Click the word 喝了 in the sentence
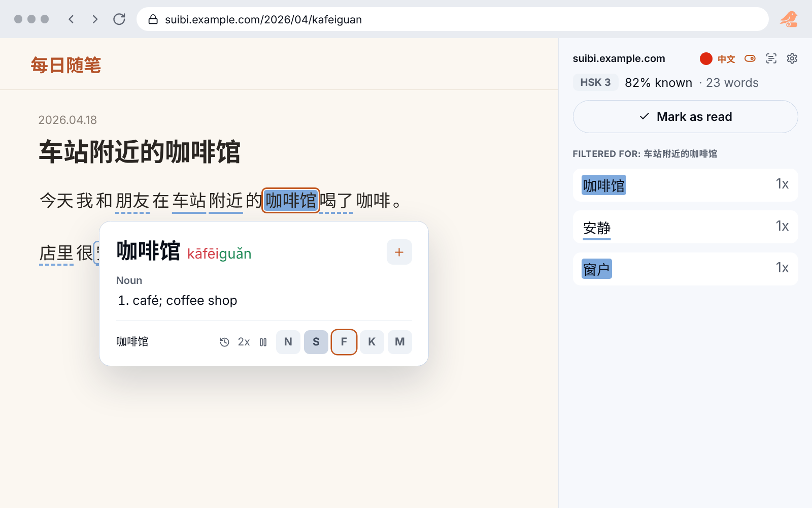This screenshot has width=812, height=508. pos(336,201)
